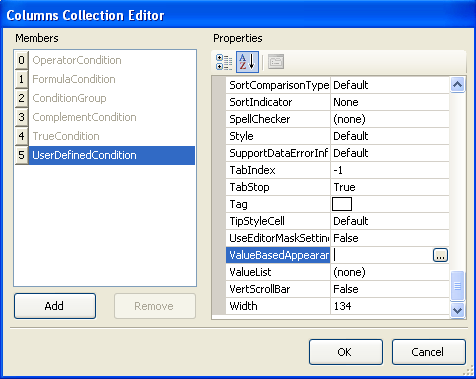The width and height of the screenshot is (476, 379).
Task: Click SupportDataErrorInfo value Default
Action: 390,153
